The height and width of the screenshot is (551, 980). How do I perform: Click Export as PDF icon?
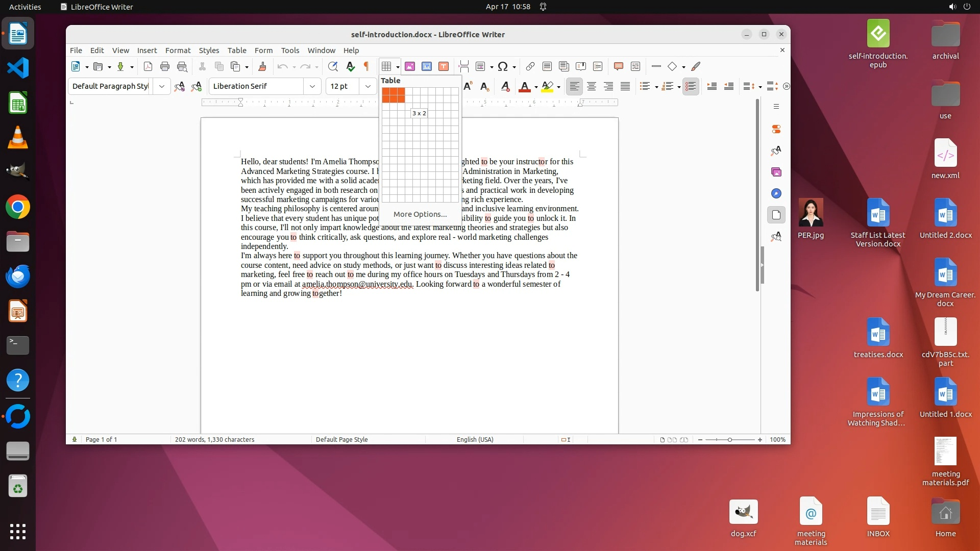click(x=148, y=66)
